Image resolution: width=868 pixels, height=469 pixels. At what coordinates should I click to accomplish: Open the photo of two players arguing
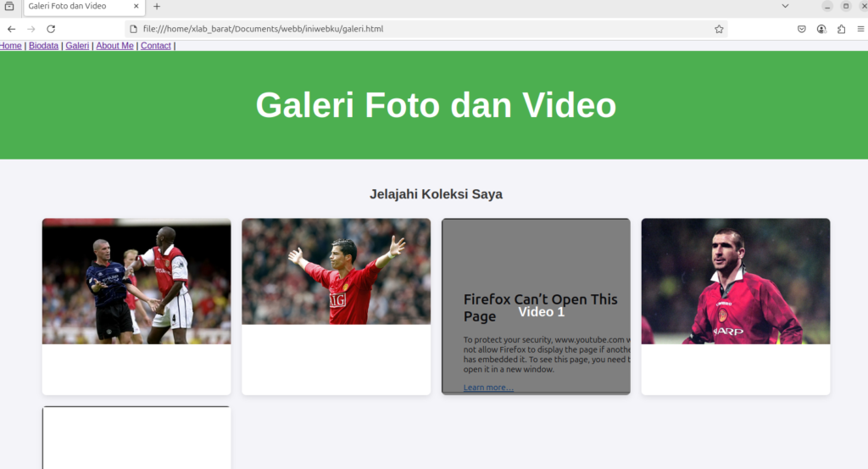[136, 282]
